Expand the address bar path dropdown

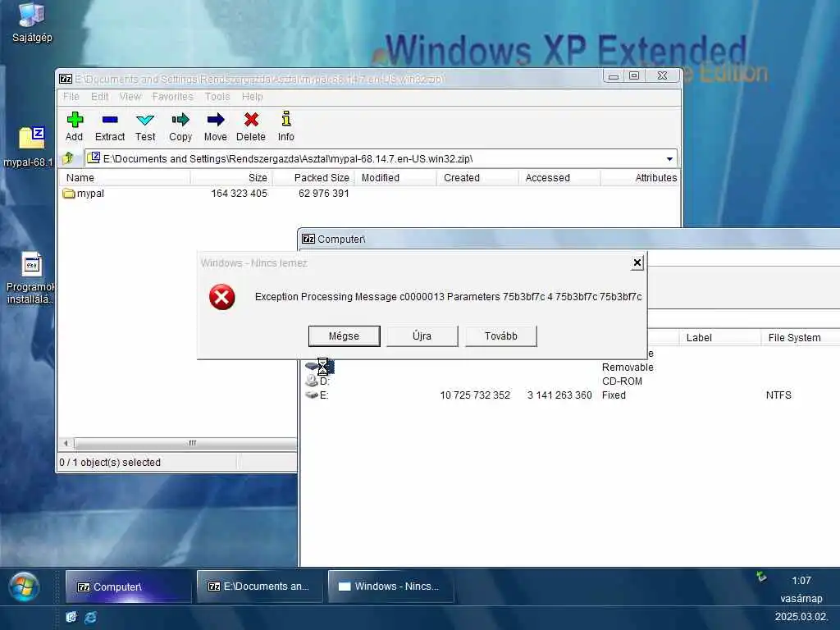(x=669, y=159)
